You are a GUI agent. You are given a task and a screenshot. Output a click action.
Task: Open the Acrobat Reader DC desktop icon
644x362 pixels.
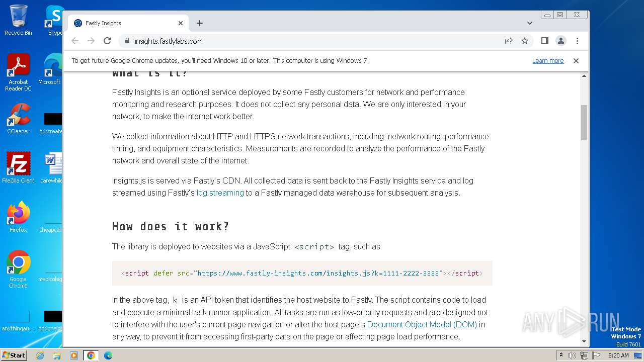(x=18, y=73)
